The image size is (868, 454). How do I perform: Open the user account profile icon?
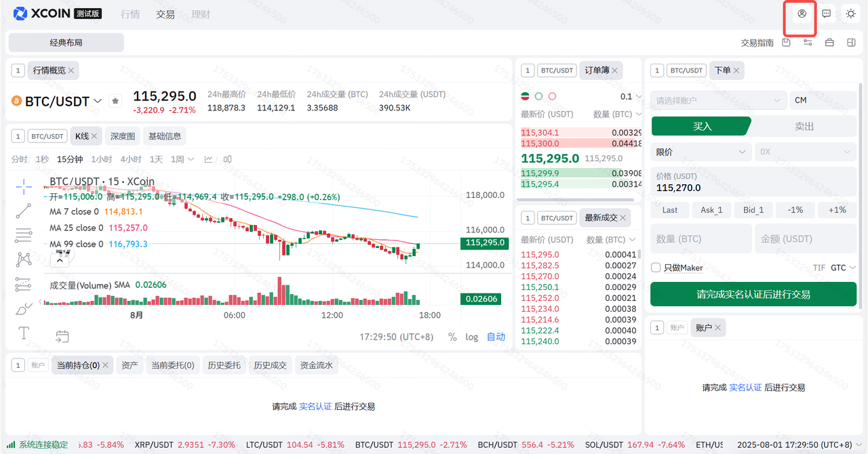[x=802, y=14]
